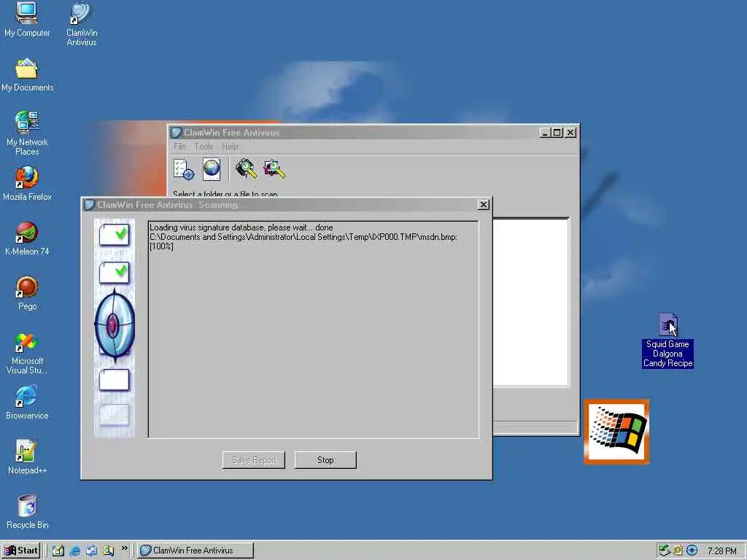This screenshot has height=560, width=747.
Task: Click the msdn.bmp scan path line
Action: click(303, 237)
